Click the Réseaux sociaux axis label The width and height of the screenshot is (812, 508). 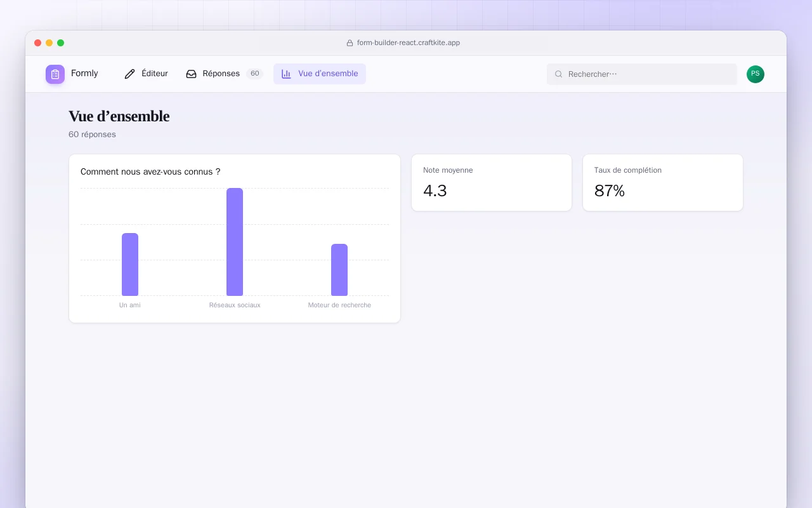click(235, 305)
